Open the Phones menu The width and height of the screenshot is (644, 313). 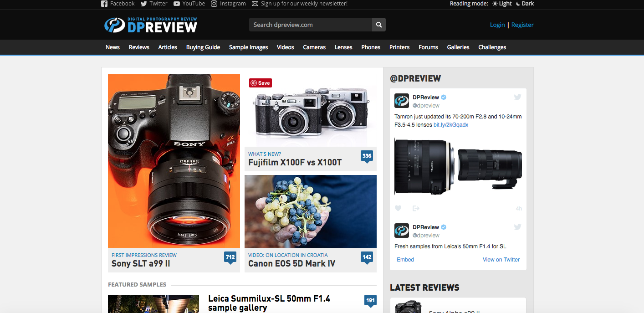point(371,47)
